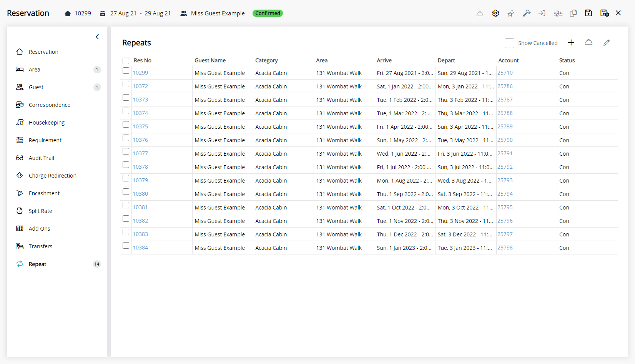Click the arrow-into-door check-in icon
The height and width of the screenshot is (364, 635).
(x=542, y=13)
